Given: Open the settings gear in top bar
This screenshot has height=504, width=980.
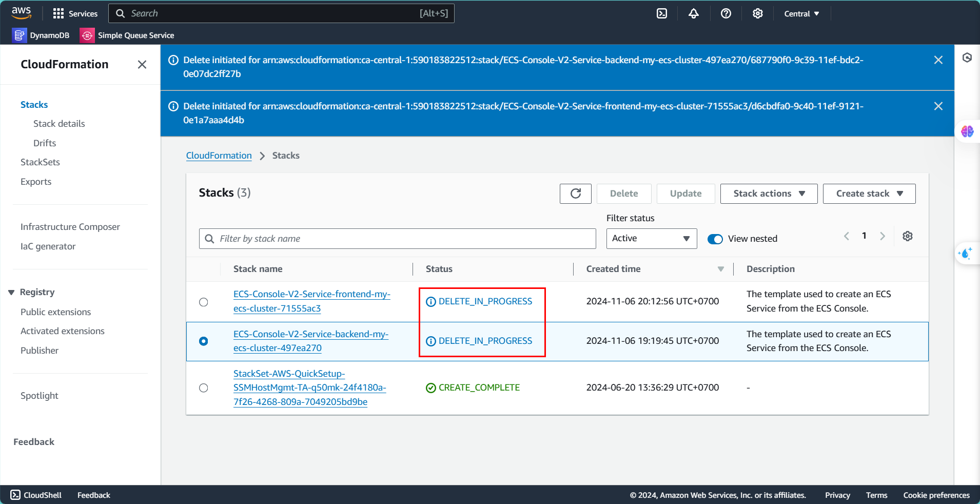Looking at the screenshot, I should pyautogui.click(x=757, y=13).
